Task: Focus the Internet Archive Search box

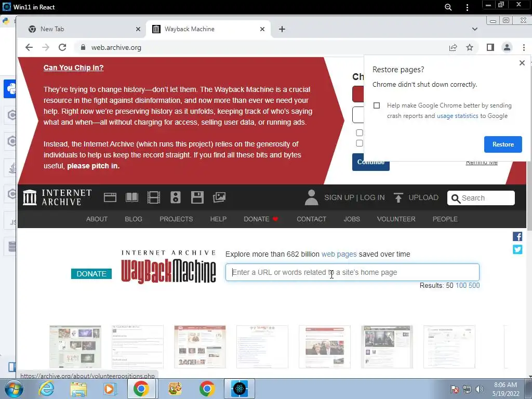Action: [481, 198]
